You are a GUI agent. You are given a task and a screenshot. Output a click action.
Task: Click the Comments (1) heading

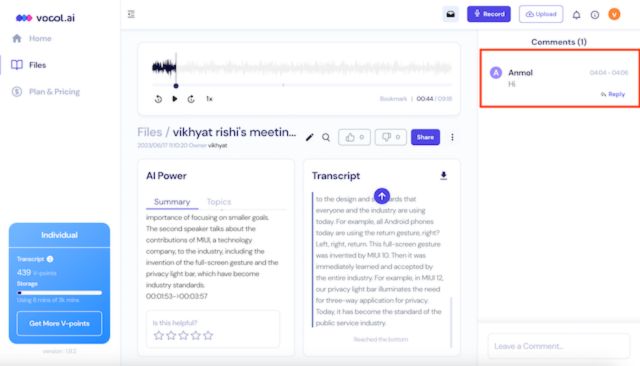(x=559, y=42)
